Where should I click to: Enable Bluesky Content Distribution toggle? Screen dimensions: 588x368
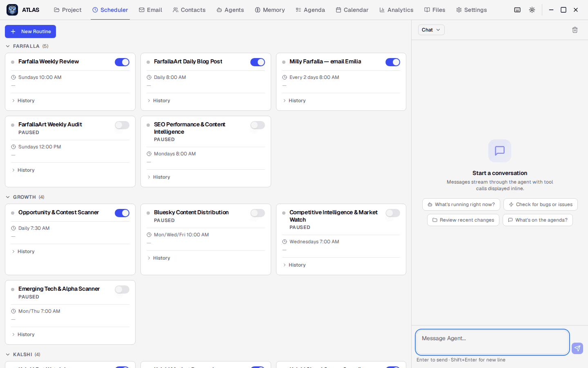click(x=258, y=213)
